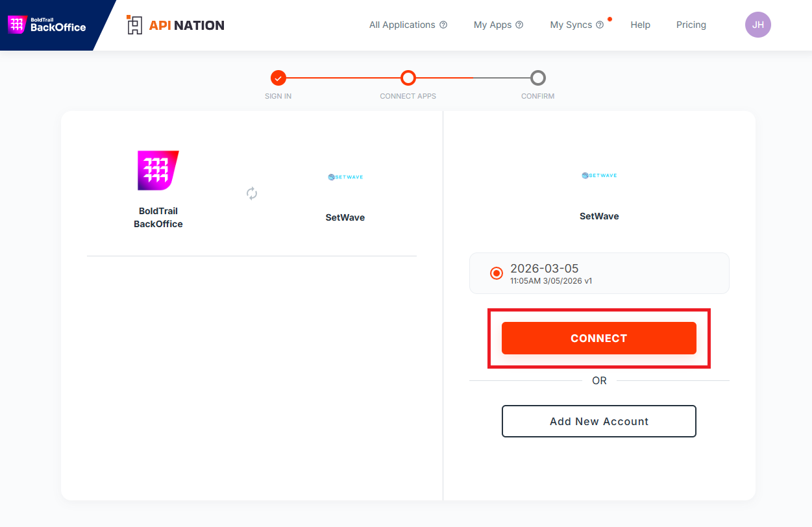812x527 pixels.
Task: Click the SetWave logo in left panel
Action: (345, 177)
